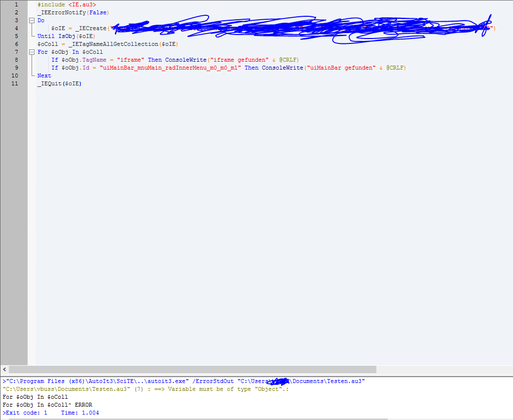This screenshot has width=513, height=420.
Task: Click line number 11 in the gutter
Action: pyautogui.click(x=15, y=84)
